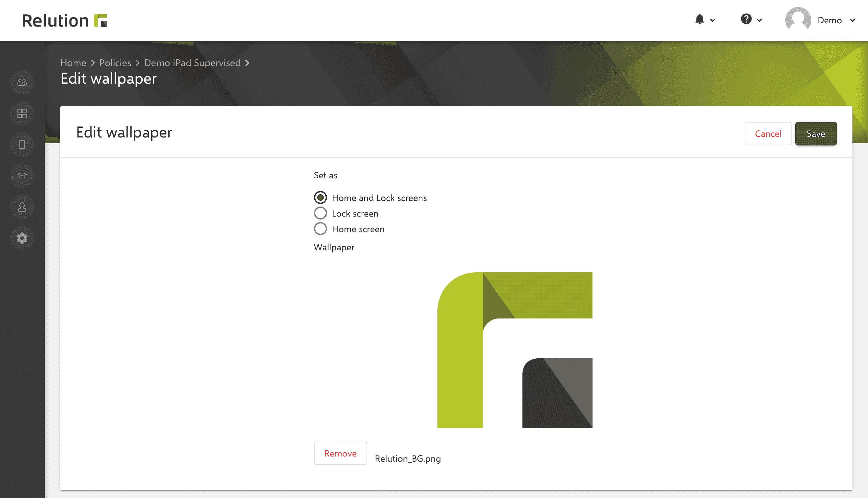Click the Save button
The width and height of the screenshot is (868, 498).
coord(815,134)
